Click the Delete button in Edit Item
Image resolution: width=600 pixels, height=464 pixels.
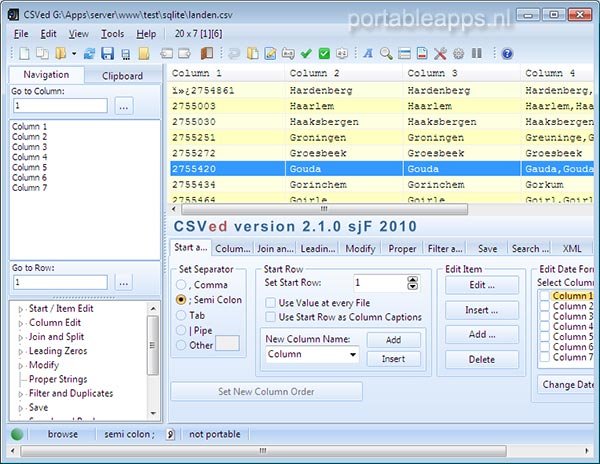point(481,360)
